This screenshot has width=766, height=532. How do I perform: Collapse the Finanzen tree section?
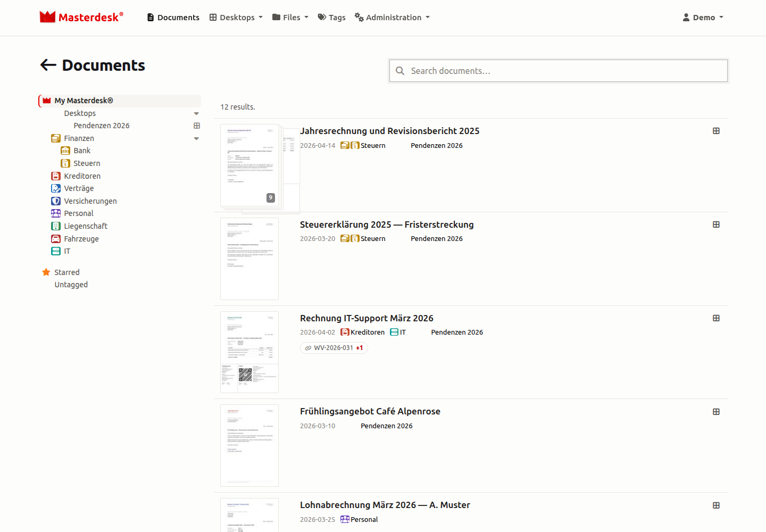(196, 138)
